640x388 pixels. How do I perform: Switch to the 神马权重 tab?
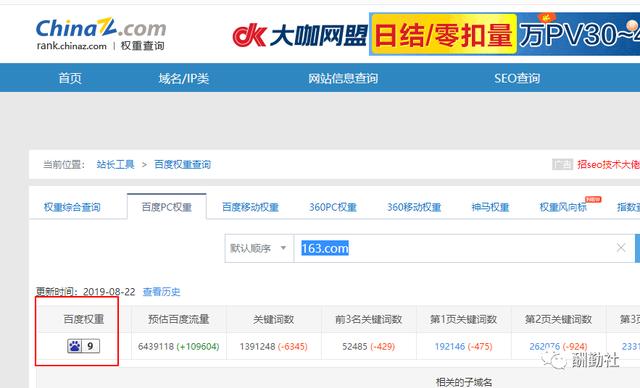[490, 207]
